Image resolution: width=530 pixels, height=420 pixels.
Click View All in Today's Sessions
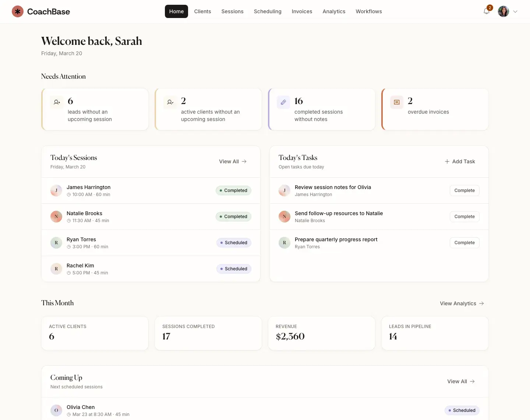point(233,161)
